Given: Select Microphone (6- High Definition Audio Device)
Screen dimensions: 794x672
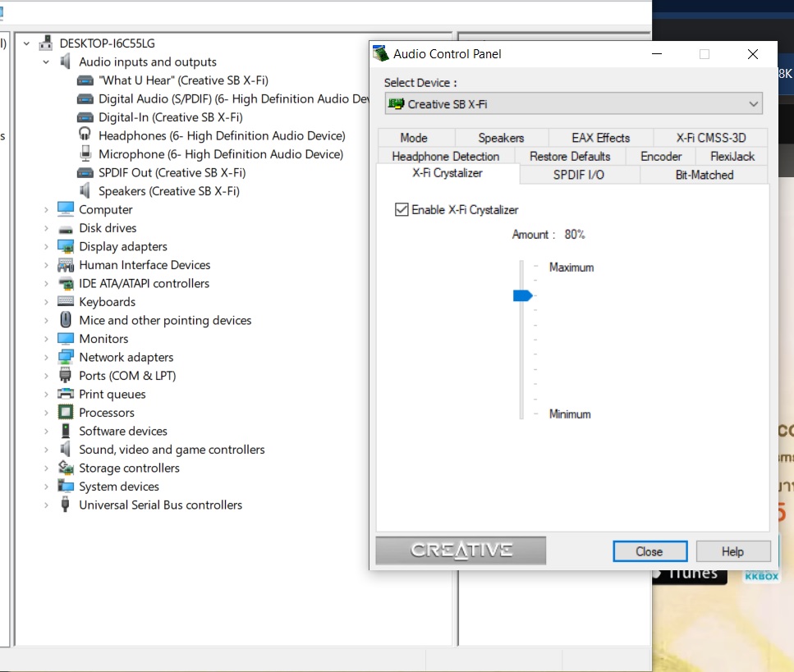Looking at the screenshot, I should click(221, 154).
